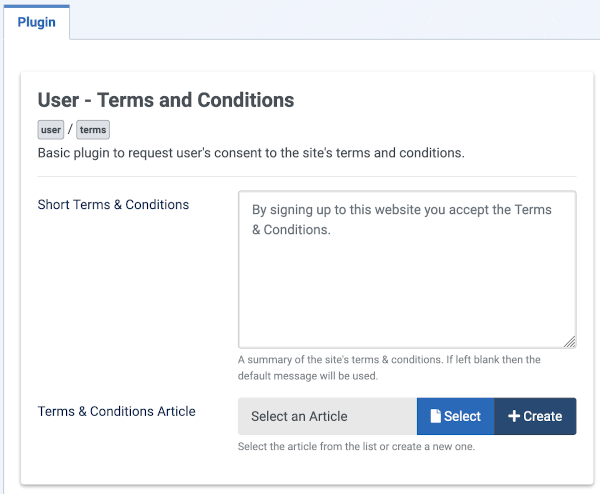
Task: Click the 'User - Terms and Conditions' heading
Action: pyautogui.click(x=166, y=100)
